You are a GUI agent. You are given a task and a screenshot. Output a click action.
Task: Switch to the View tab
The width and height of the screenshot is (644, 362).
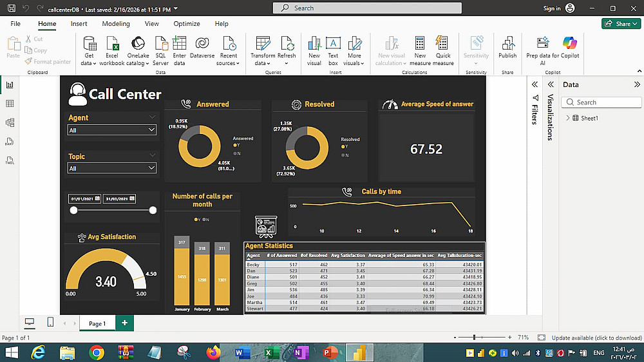click(151, 24)
